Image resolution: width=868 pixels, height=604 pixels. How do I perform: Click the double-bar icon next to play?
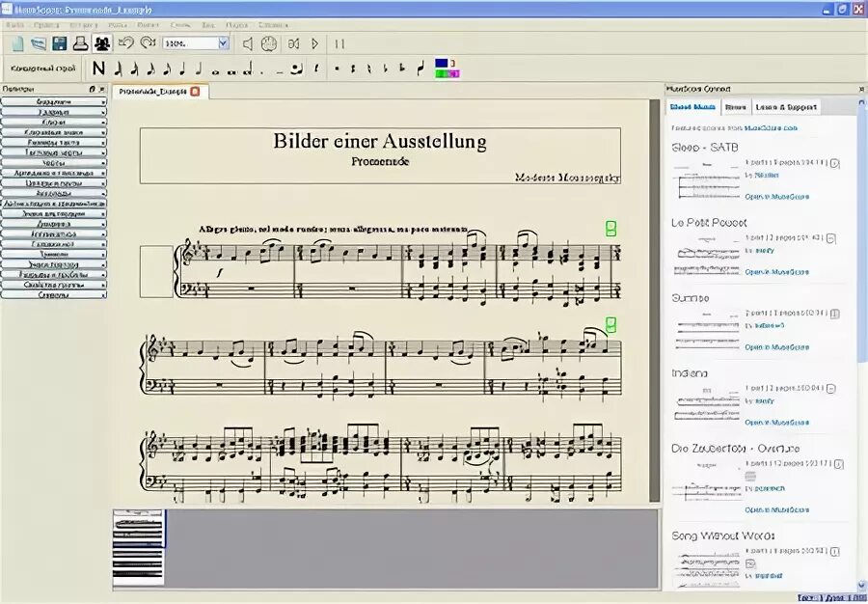tap(339, 43)
